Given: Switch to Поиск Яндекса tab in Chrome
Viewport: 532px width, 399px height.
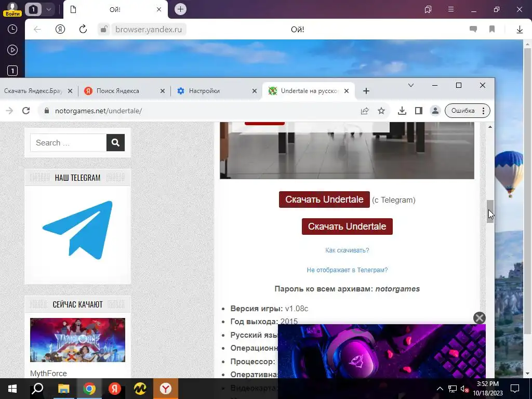Looking at the screenshot, I should (117, 91).
